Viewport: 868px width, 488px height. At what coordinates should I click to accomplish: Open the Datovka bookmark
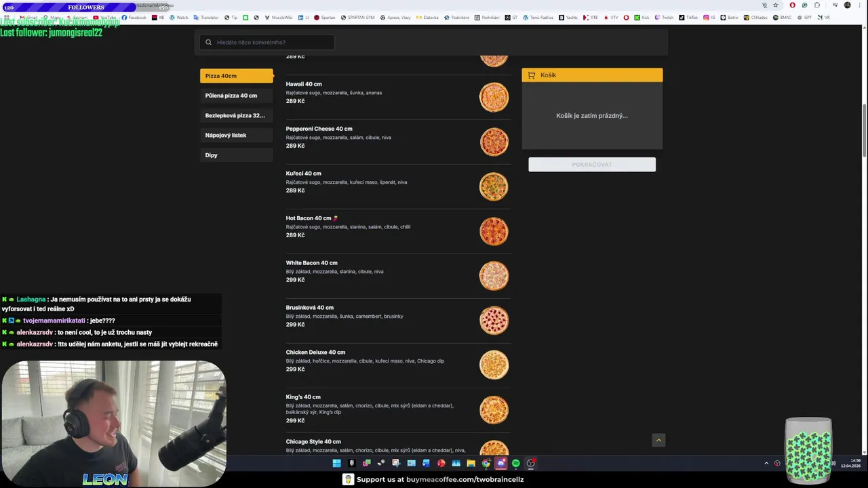[x=427, y=18]
